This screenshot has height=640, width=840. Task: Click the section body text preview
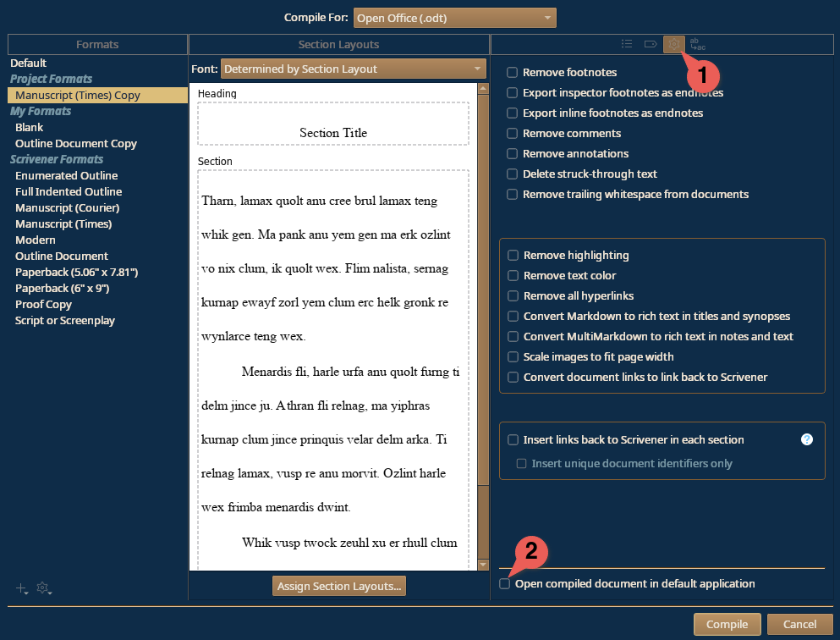click(333, 370)
